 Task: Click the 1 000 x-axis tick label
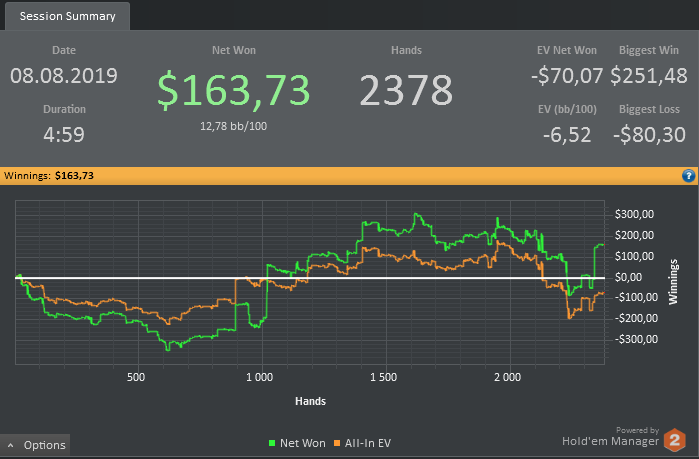tap(259, 377)
